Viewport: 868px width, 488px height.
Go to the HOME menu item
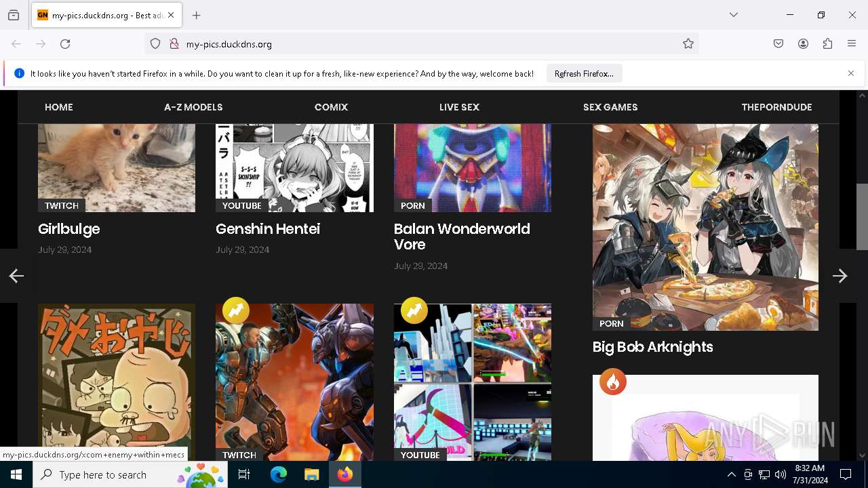click(x=59, y=107)
